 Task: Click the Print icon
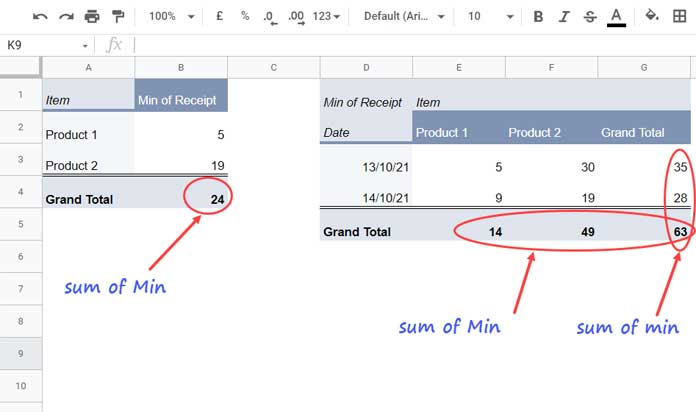tap(92, 17)
